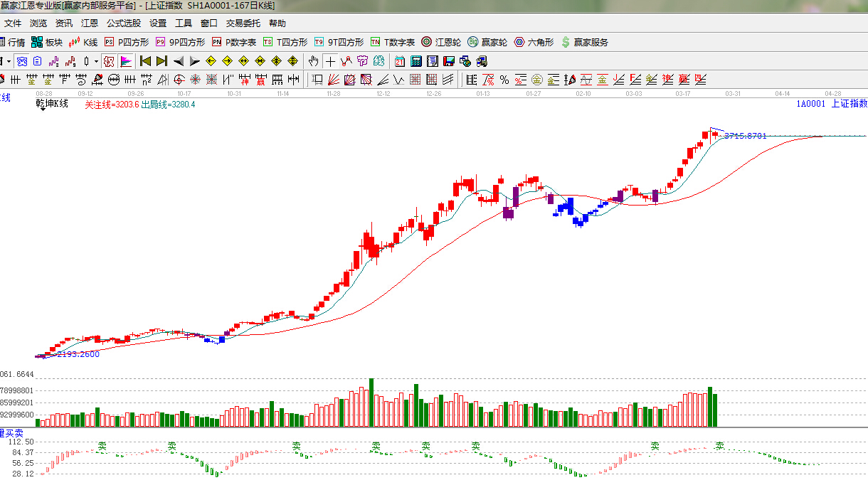Select the percent sign drawing tool

[x=504, y=79]
